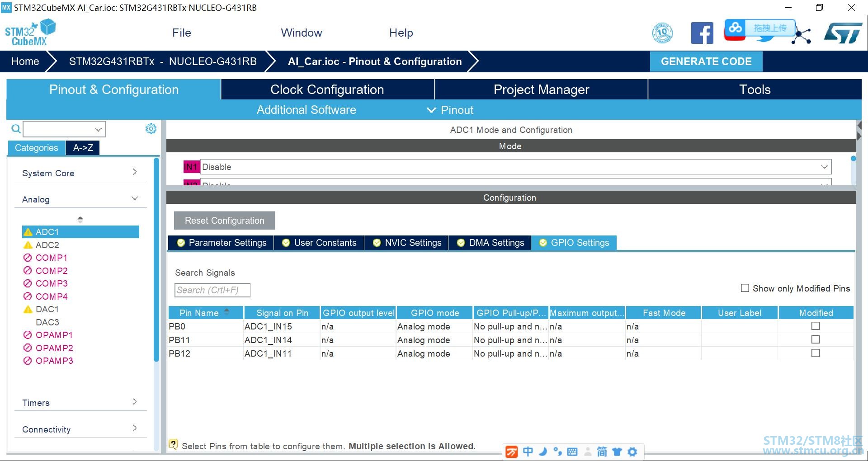Sort by GPIO mode column header
Image resolution: width=868 pixels, height=461 pixels.
435,313
